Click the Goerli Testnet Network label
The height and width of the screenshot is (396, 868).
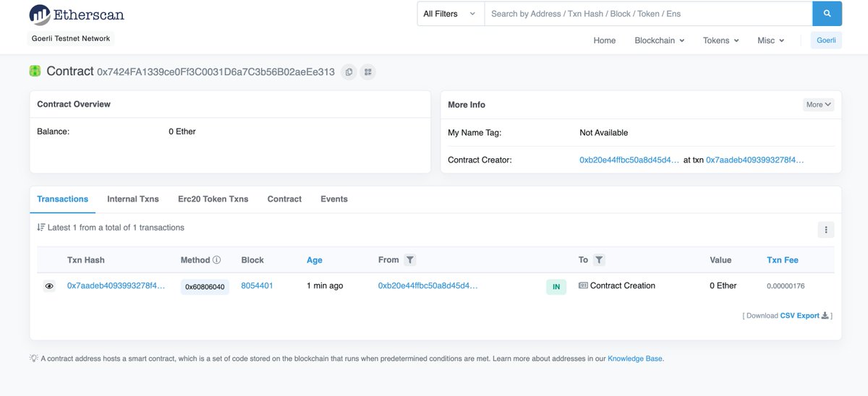point(70,38)
